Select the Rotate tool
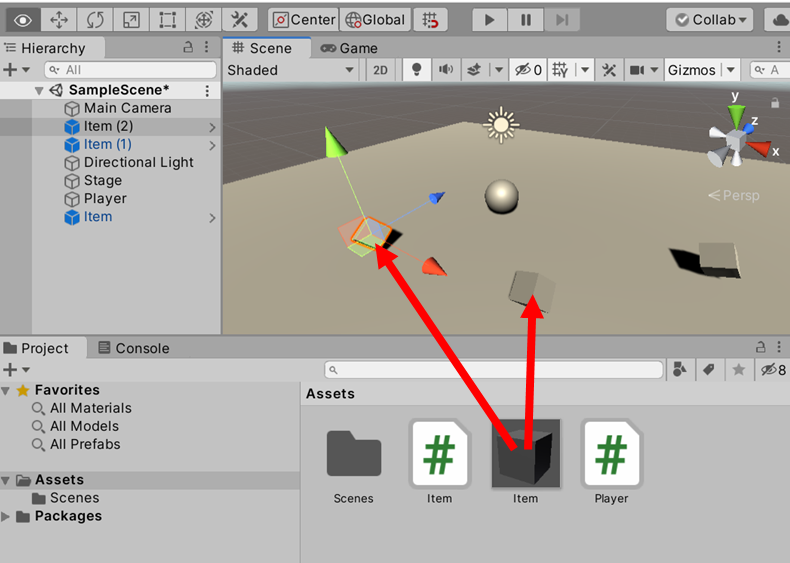 click(x=95, y=19)
